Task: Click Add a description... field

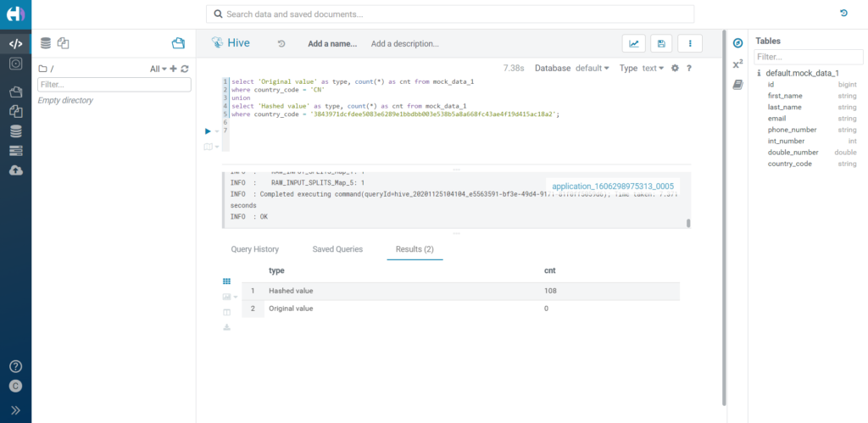Action: coord(404,44)
